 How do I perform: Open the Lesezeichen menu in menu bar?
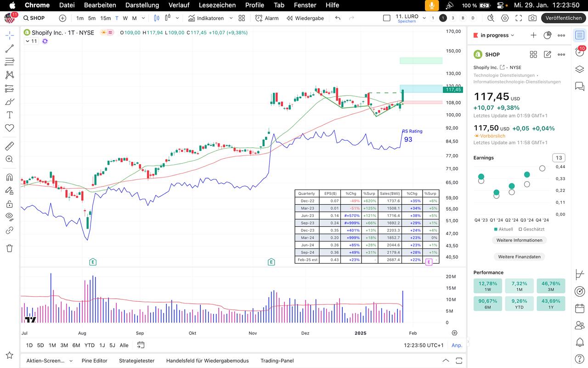click(217, 5)
